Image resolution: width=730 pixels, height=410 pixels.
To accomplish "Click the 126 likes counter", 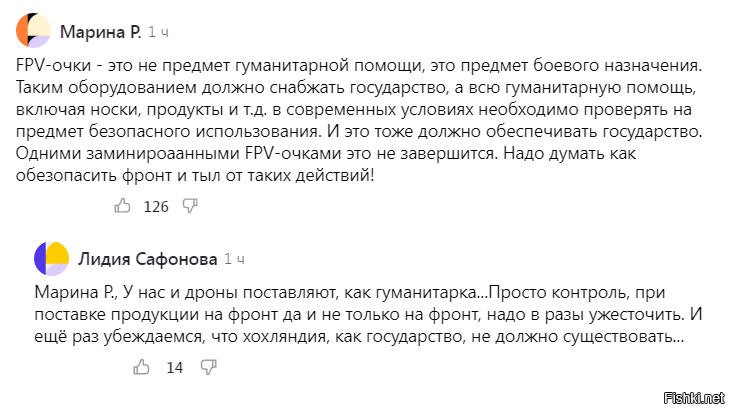I will pos(156,207).
